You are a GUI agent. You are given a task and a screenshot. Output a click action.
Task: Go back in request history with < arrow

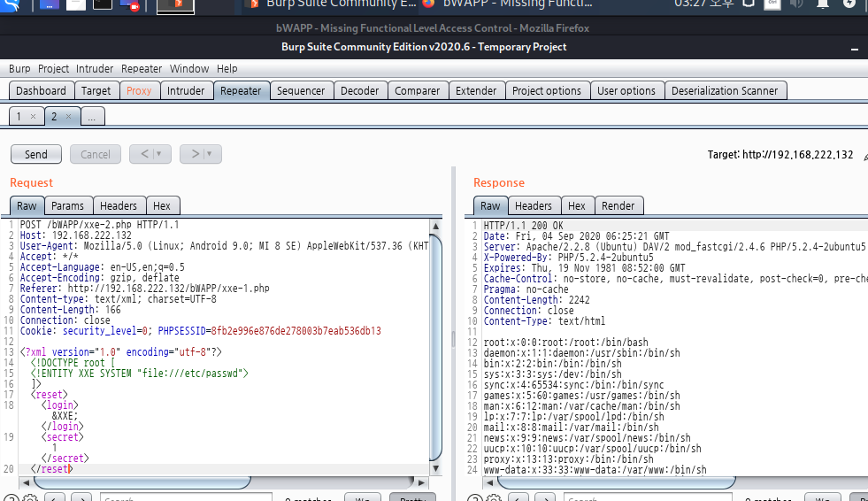click(144, 154)
